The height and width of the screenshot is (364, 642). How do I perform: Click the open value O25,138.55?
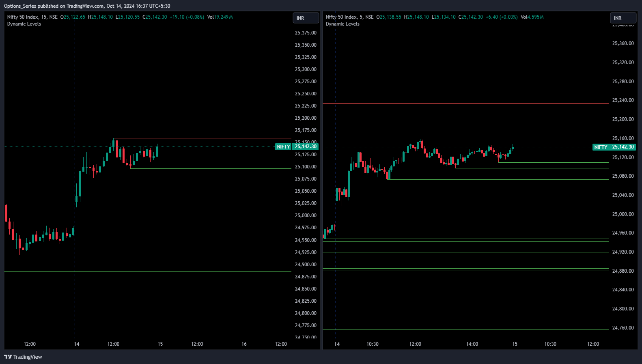[389, 17]
